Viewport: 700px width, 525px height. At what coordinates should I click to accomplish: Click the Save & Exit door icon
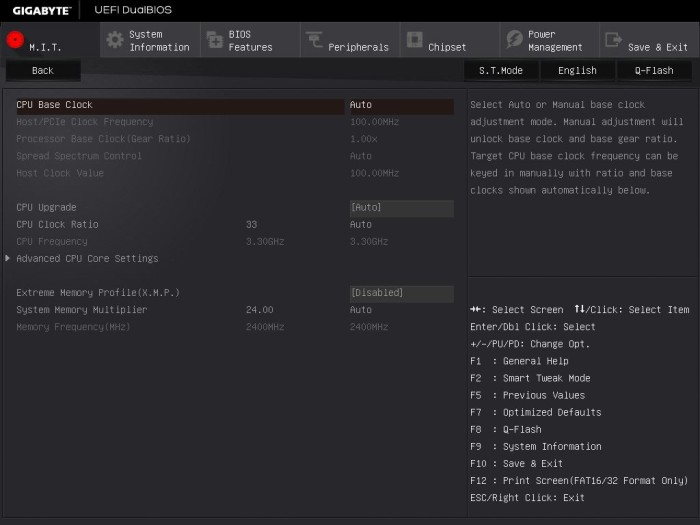[x=613, y=39]
